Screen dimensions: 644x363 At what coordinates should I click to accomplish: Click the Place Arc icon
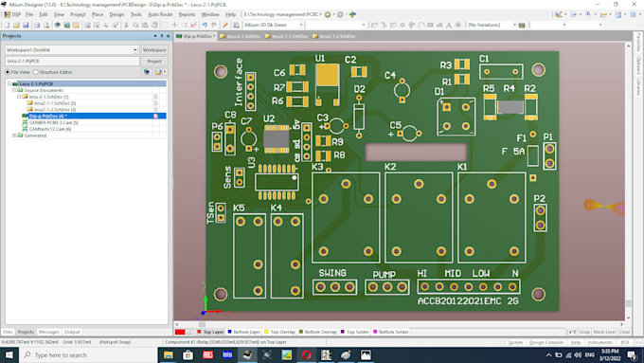421,26
